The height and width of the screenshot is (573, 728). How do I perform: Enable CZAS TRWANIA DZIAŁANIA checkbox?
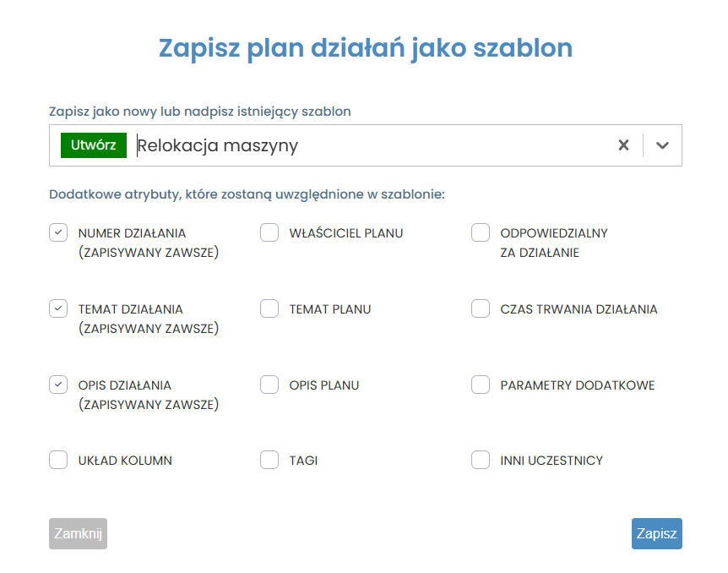(481, 309)
